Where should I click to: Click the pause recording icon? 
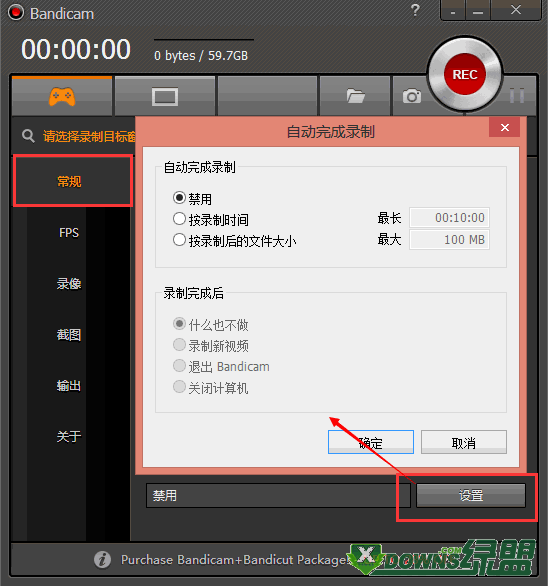(517, 96)
